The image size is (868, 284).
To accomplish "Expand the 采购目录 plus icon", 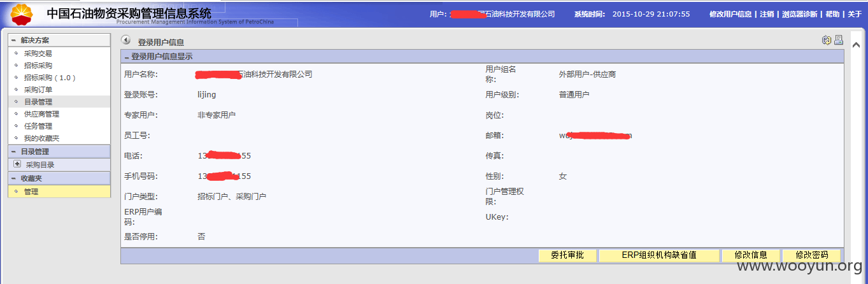I will [x=17, y=164].
